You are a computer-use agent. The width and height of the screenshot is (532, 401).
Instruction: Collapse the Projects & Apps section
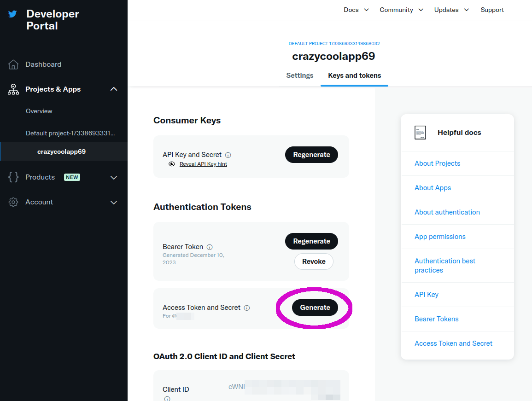click(114, 89)
